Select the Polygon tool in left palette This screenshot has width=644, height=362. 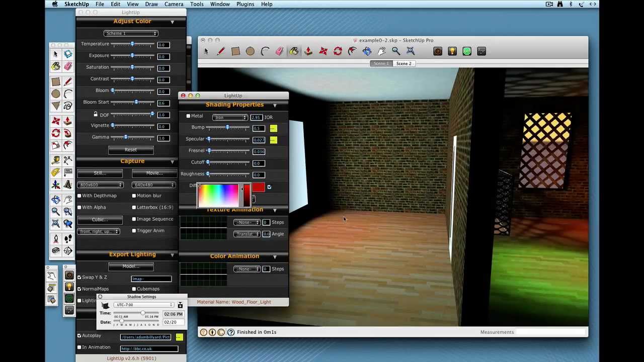(56, 106)
